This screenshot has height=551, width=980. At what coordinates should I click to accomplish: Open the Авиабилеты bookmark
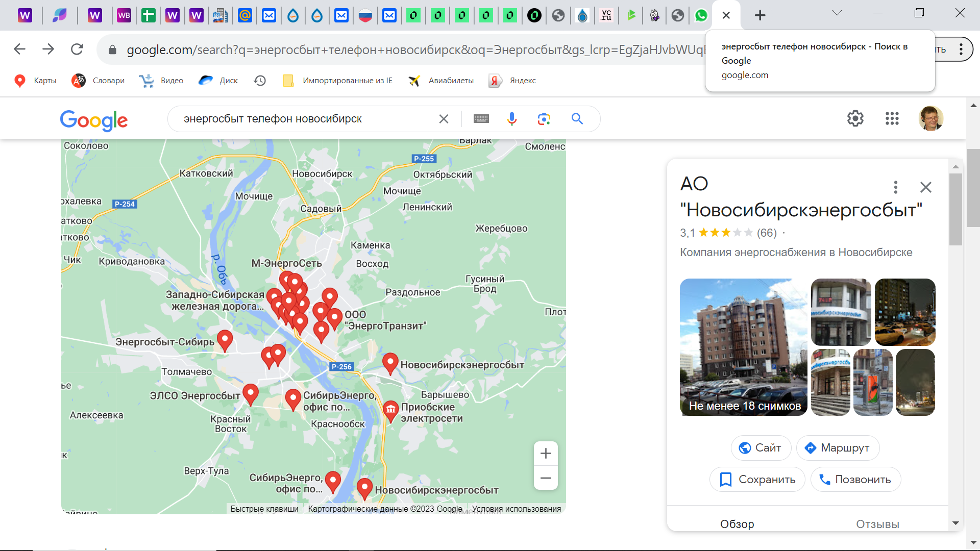point(441,81)
